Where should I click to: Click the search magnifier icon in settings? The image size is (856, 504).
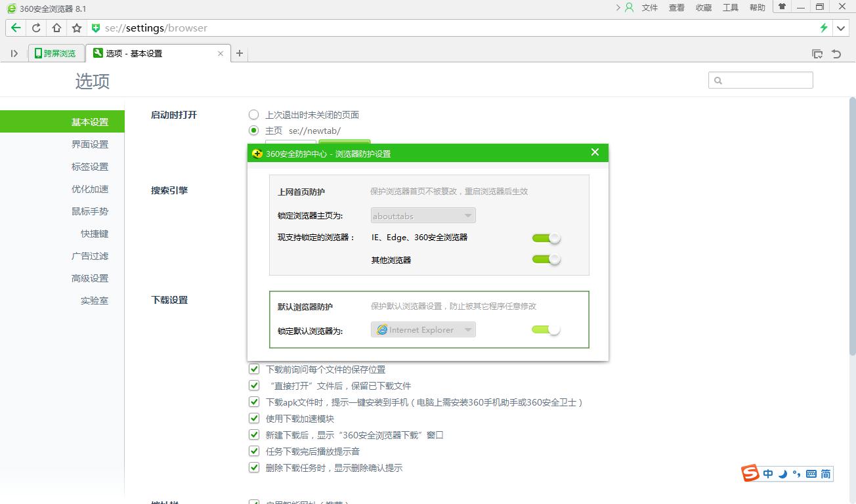(x=717, y=80)
